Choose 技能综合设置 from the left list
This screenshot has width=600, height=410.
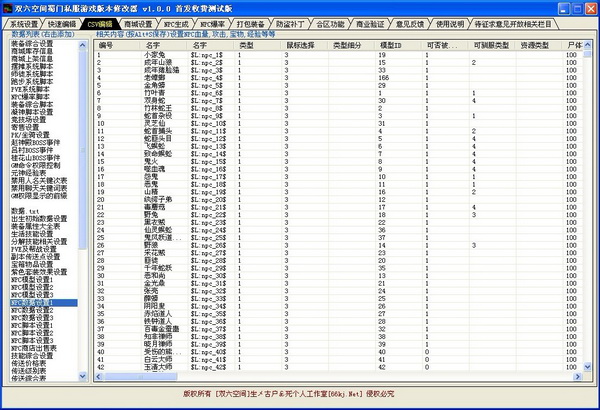point(39,353)
